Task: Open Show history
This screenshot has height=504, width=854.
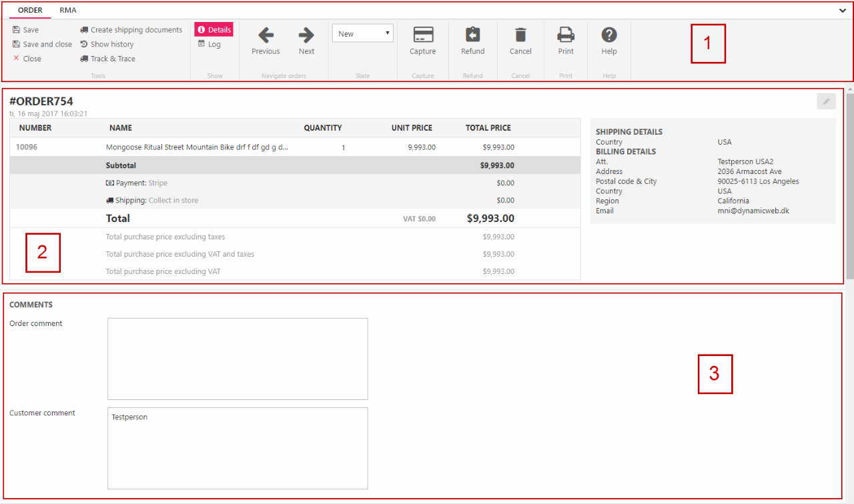Action: (107, 45)
